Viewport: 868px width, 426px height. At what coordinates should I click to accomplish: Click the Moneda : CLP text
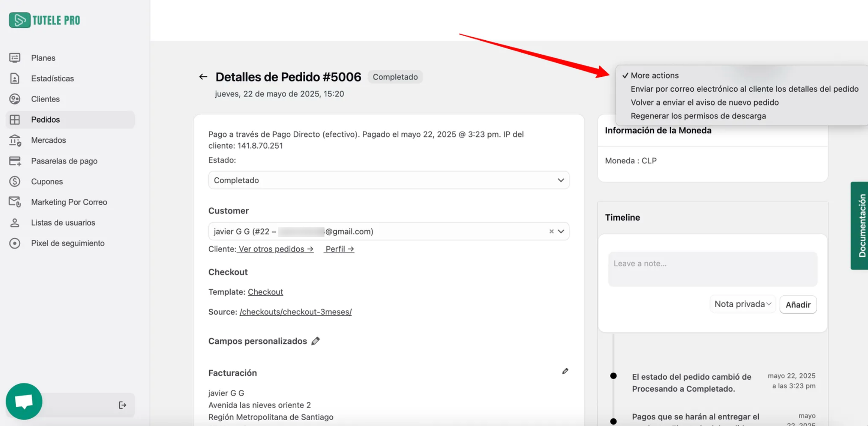click(x=631, y=161)
